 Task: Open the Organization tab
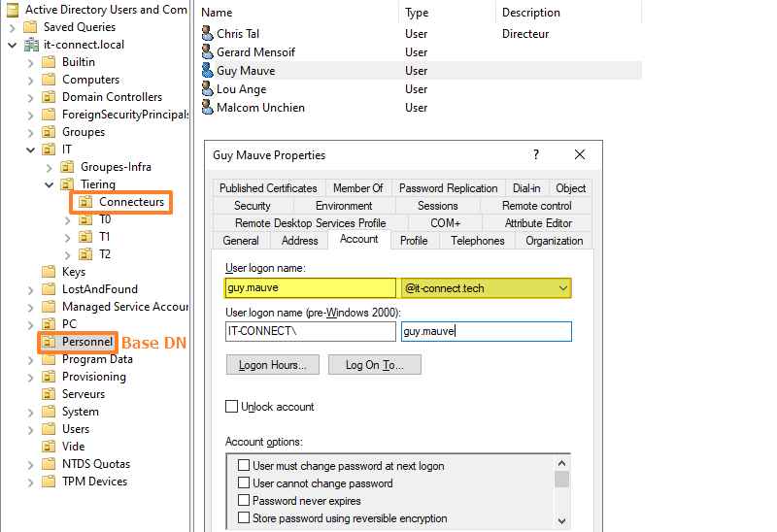click(554, 241)
